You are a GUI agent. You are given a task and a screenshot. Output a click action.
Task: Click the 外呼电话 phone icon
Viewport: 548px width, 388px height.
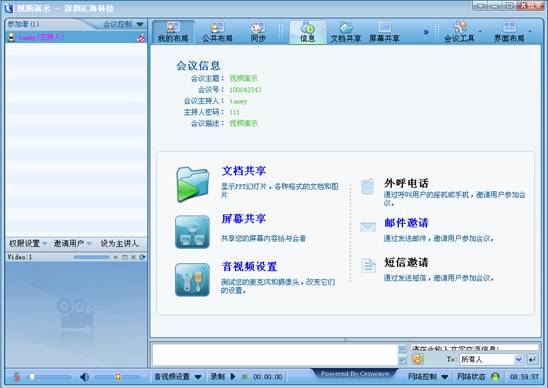[367, 186]
